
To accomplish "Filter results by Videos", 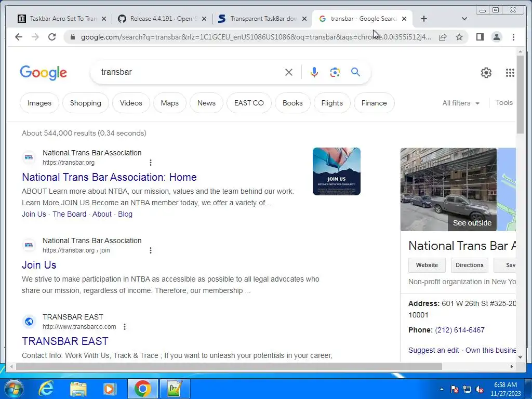I will coord(131,103).
